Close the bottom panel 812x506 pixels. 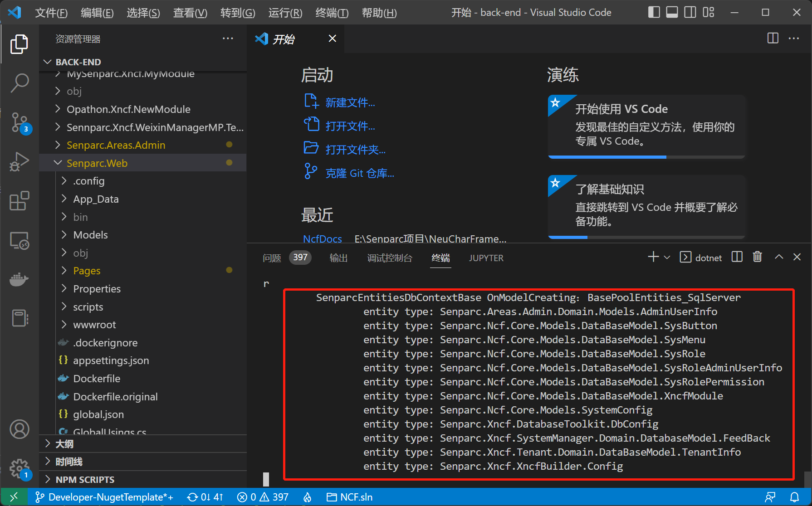[797, 257]
